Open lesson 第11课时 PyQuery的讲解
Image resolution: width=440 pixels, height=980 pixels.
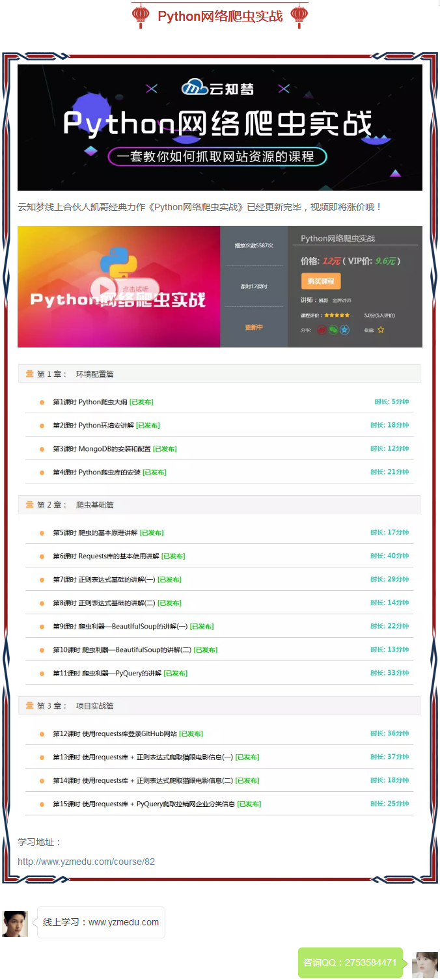tap(107, 674)
